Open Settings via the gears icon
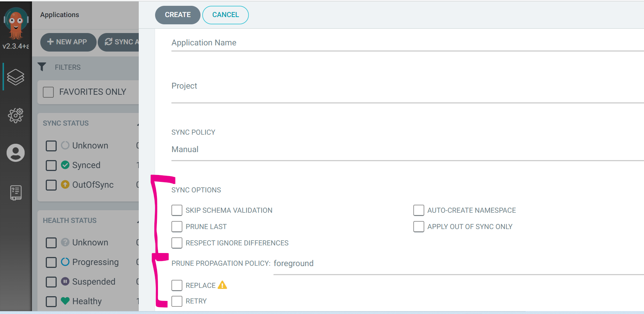This screenshot has height=314, width=644. point(16,115)
